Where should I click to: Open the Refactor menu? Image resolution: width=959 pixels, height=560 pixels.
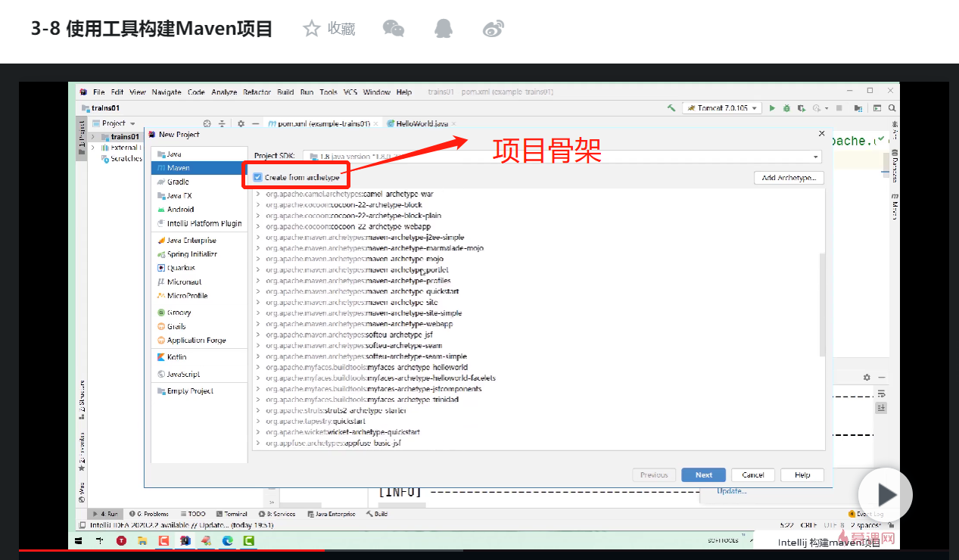click(257, 92)
